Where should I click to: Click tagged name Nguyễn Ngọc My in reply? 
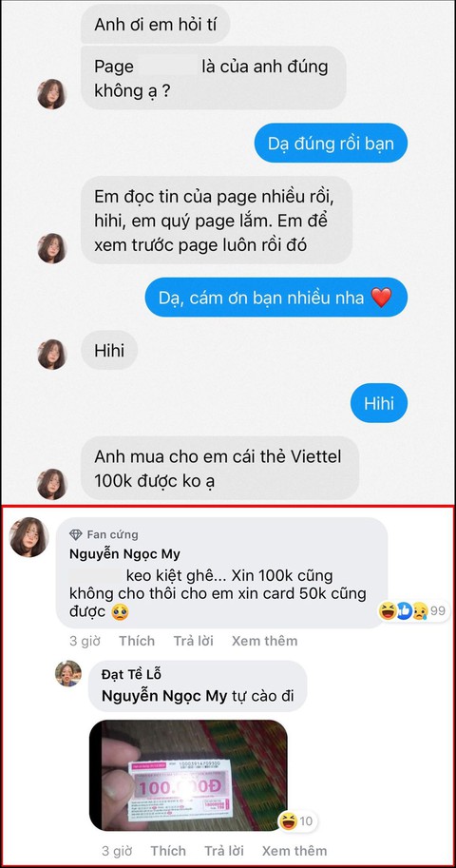(x=164, y=696)
